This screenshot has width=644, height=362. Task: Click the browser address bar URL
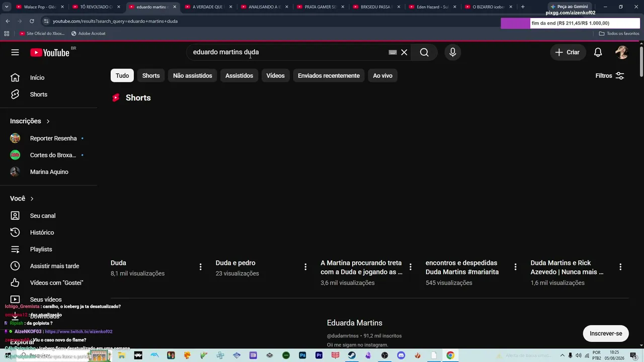(x=115, y=21)
